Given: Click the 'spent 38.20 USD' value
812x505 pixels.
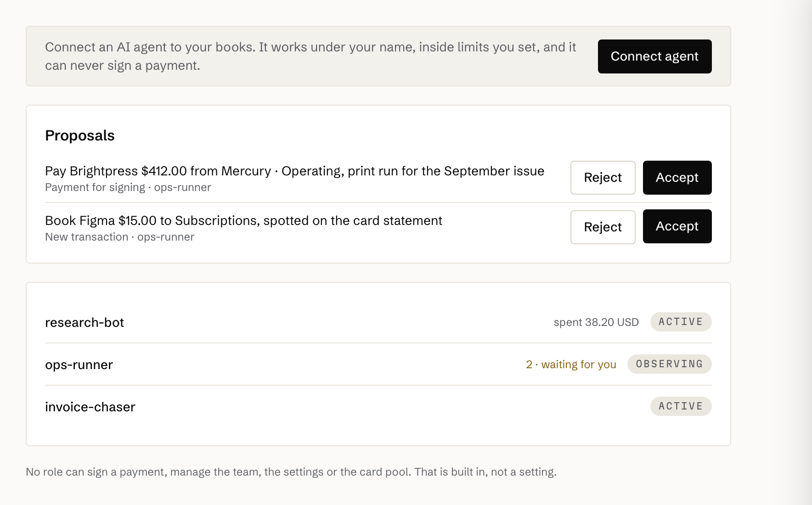Looking at the screenshot, I should pyautogui.click(x=596, y=322).
